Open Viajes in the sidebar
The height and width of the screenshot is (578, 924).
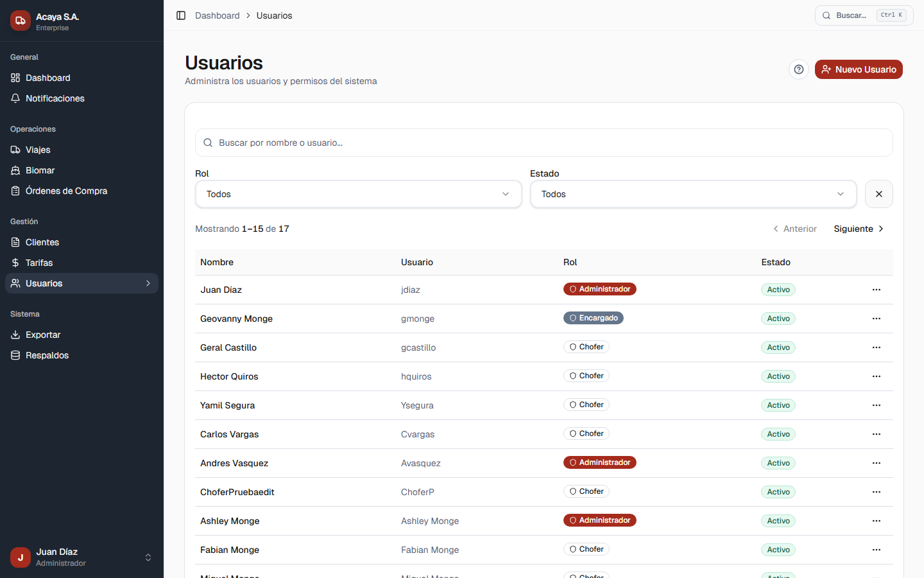coord(38,150)
